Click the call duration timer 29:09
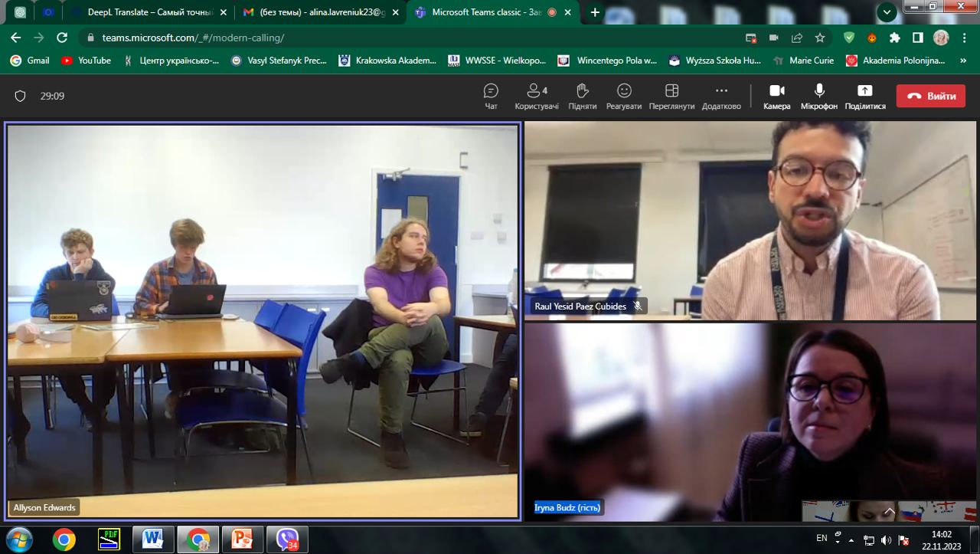 coord(52,96)
